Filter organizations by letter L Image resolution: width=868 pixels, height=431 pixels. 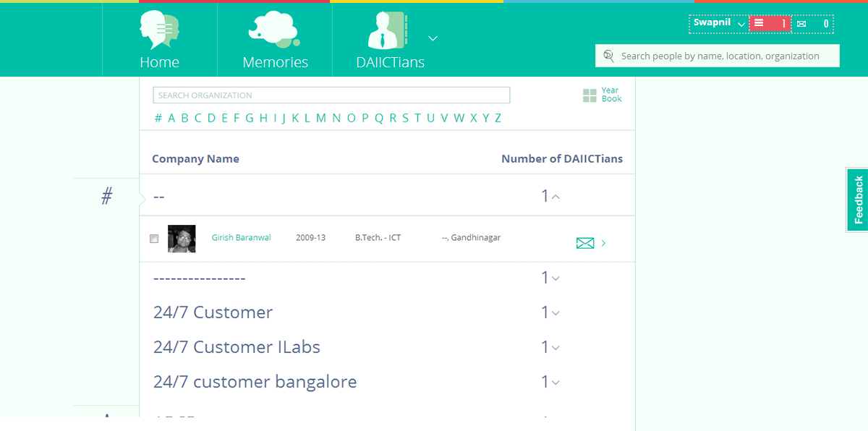307,118
